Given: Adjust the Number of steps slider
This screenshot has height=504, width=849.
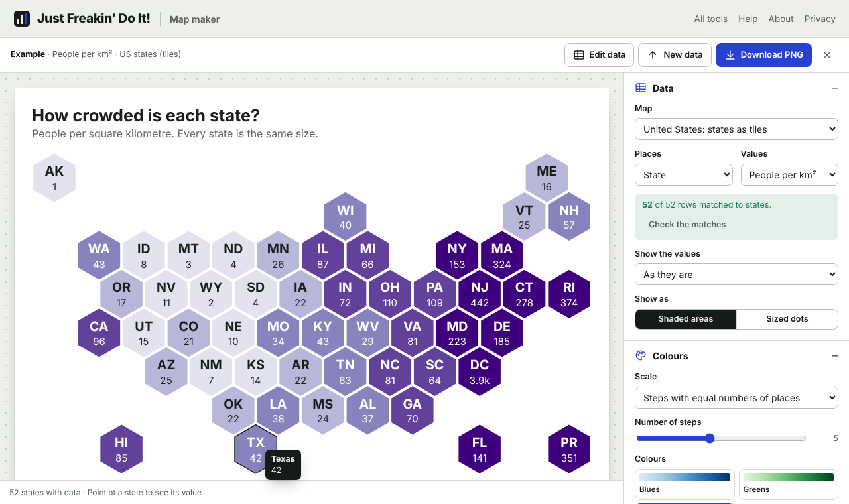Looking at the screenshot, I should click(721, 438).
